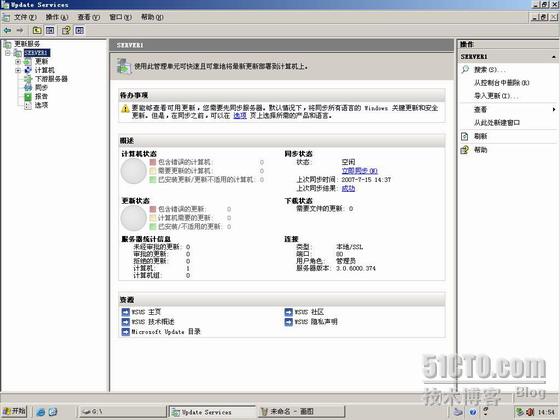Open Microsoft Update 目录 link

[166, 331]
